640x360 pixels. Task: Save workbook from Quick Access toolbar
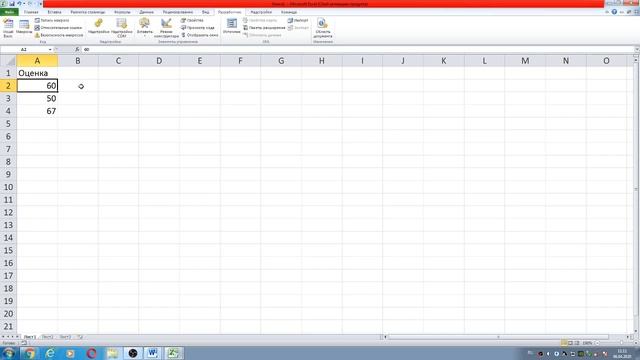[x=12, y=4]
